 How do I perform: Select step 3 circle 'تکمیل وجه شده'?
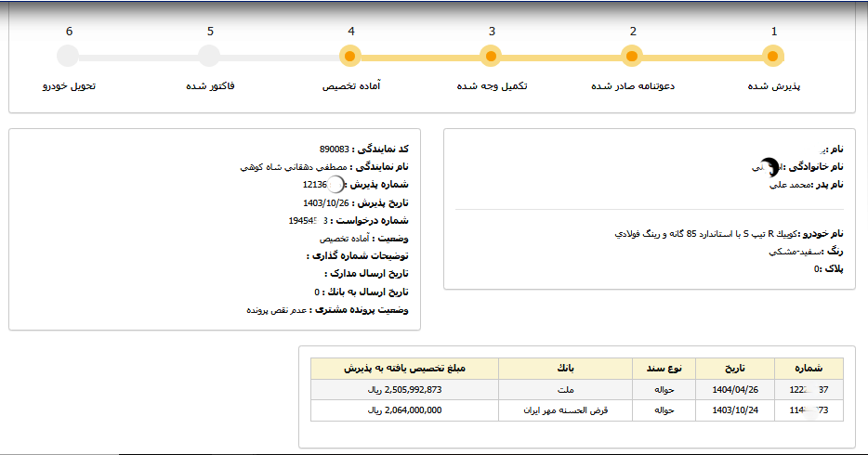coord(492,57)
